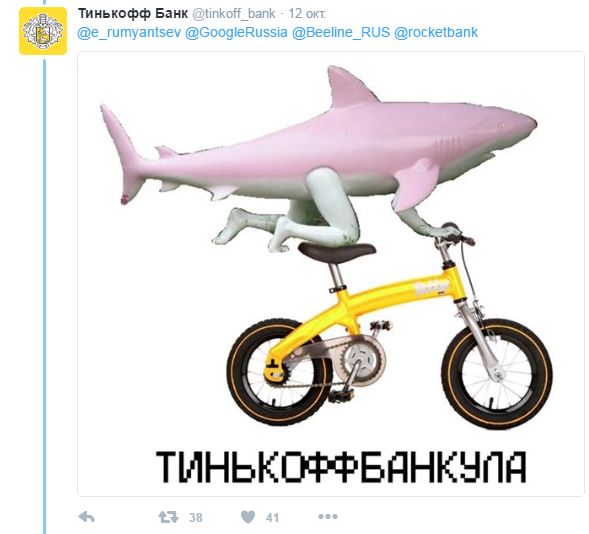View the likes count 41
589x534 pixels.
pos(272,518)
